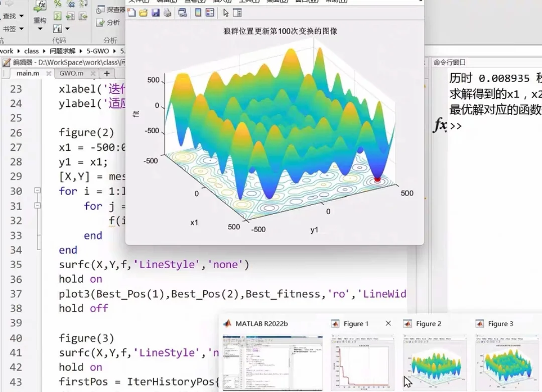
Task: Click the plot title 狼群位置更新第100次变换的图像
Action: (x=281, y=31)
